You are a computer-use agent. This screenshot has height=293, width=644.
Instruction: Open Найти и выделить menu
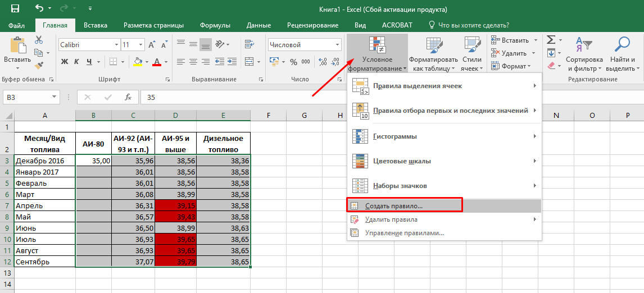click(623, 53)
